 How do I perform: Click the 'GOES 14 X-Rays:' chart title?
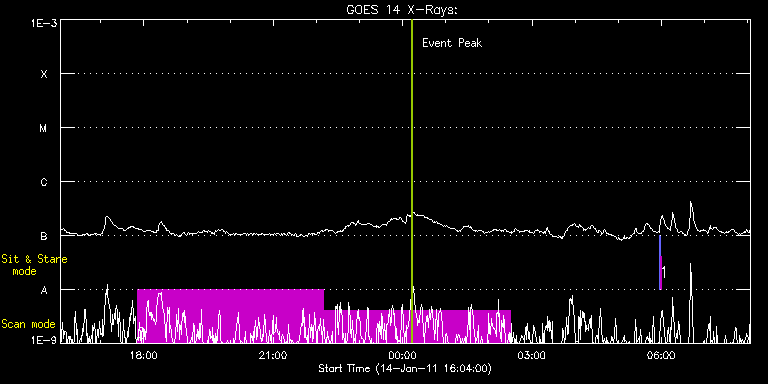(402, 10)
